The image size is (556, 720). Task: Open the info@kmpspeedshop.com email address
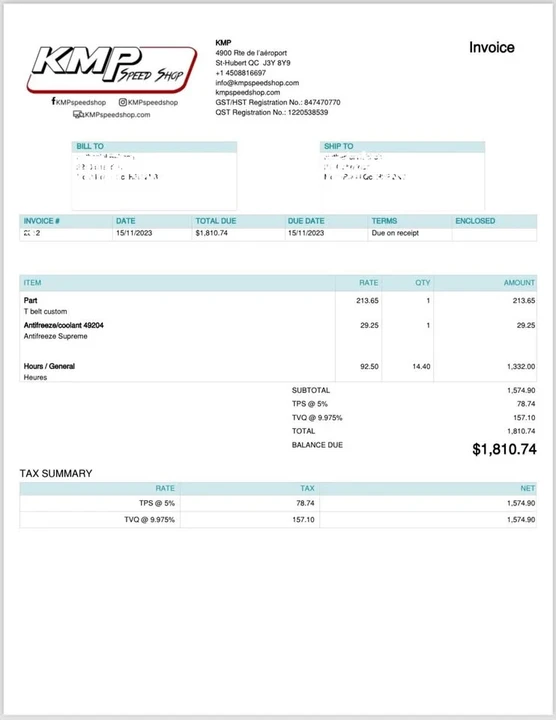point(257,83)
